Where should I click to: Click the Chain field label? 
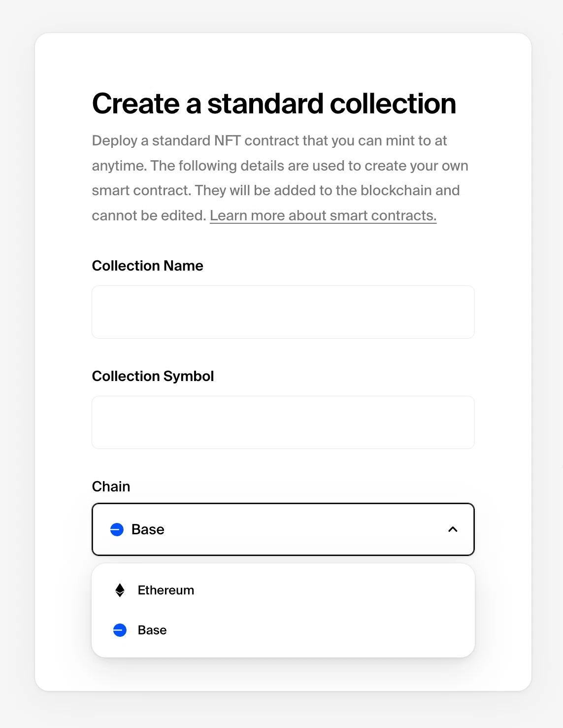(x=111, y=486)
